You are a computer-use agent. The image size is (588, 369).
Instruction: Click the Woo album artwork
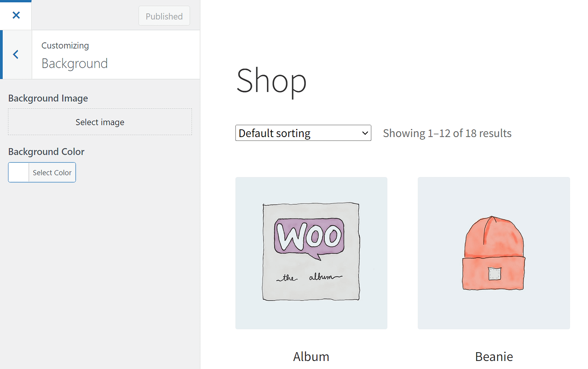[x=310, y=251]
